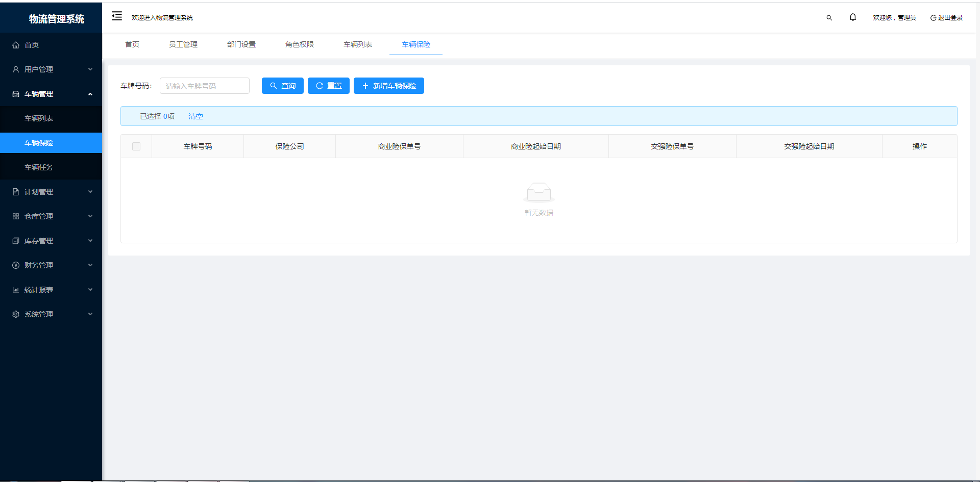This screenshot has width=980, height=482.
Task: Click the 新增车辆保险 button
Action: tap(389, 86)
